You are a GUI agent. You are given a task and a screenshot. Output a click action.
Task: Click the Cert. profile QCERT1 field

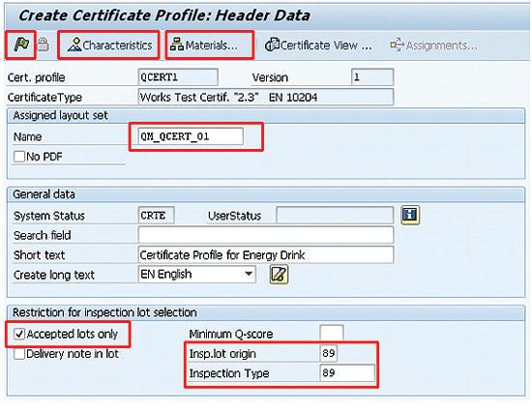click(x=178, y=77)
